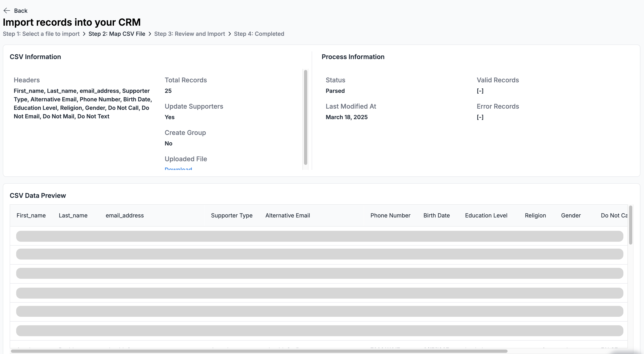Select the Phone Number column header

coord(390,215)
